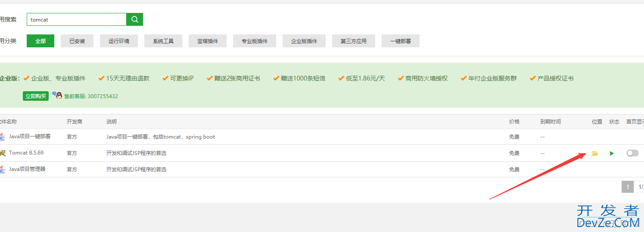
Task: Click the 开发商 column header
Action: click(75, 122)
